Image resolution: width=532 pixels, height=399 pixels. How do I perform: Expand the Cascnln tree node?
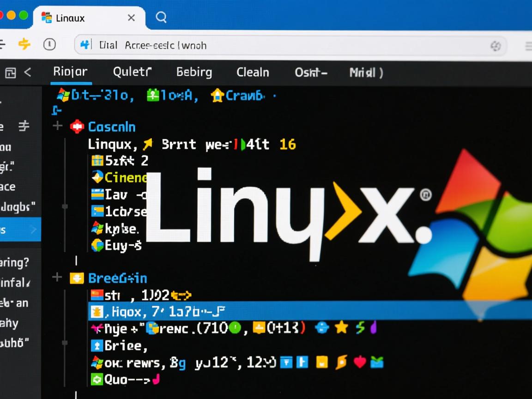tap(57, 125)
